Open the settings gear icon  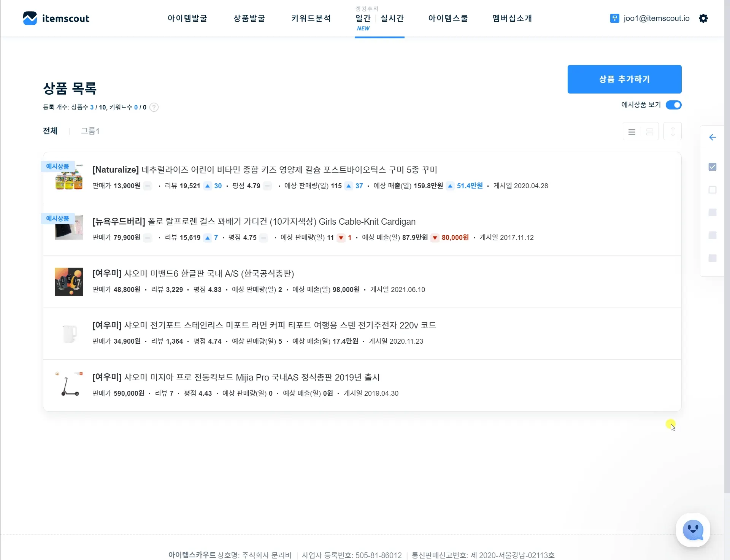point(703,18)
